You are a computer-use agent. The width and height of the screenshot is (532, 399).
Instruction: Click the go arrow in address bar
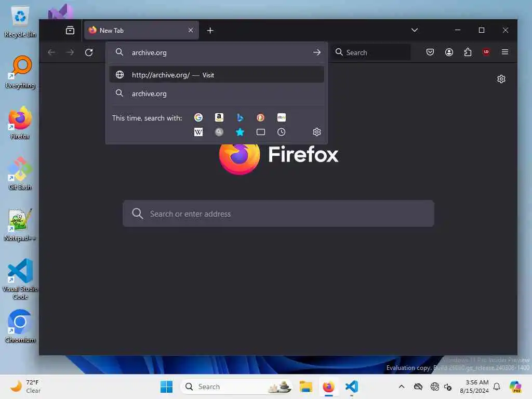[x=316, y=52]
